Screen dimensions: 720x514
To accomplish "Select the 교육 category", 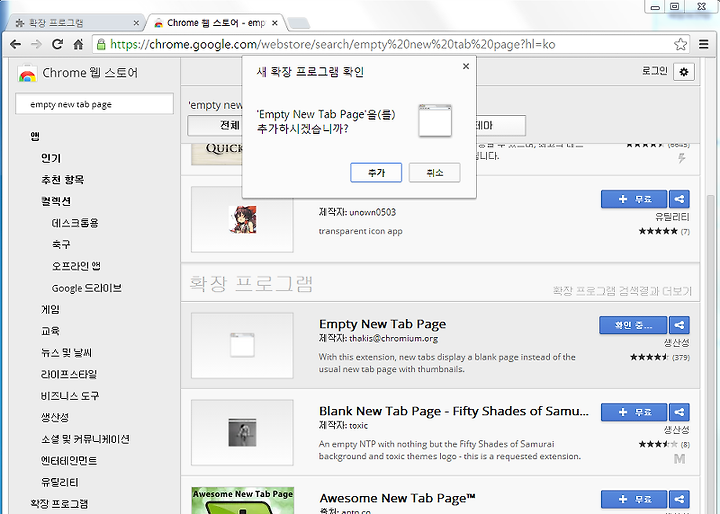I will tap(50, 331).
